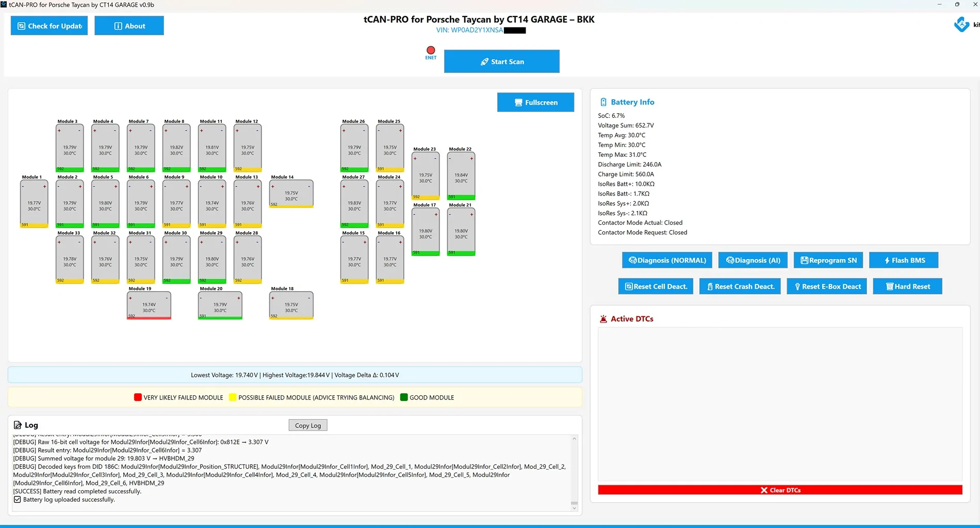Screen dimensions: 980x528
Task: Toggle the Battery log uploaded successfully checkbox
Action: (18, 499)
